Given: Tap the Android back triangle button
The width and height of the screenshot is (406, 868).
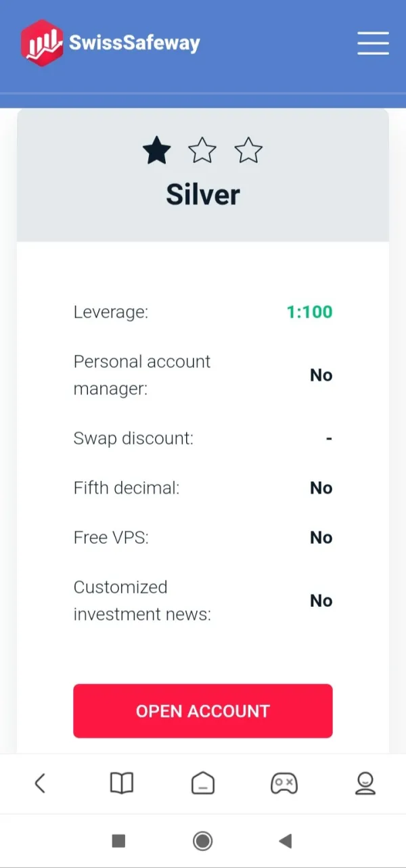Looking at the screenshot, I should click(x=286, y=840).
